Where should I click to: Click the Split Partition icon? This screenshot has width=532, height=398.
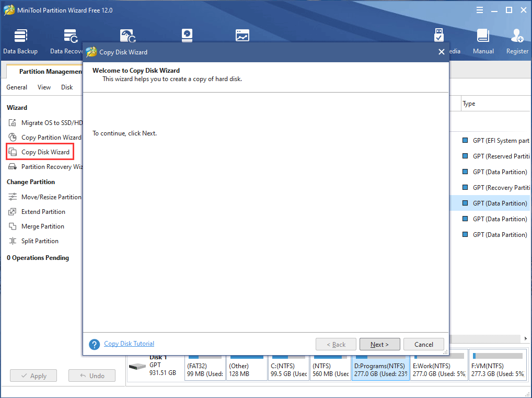pyautogui.click(x=13, y=241)
